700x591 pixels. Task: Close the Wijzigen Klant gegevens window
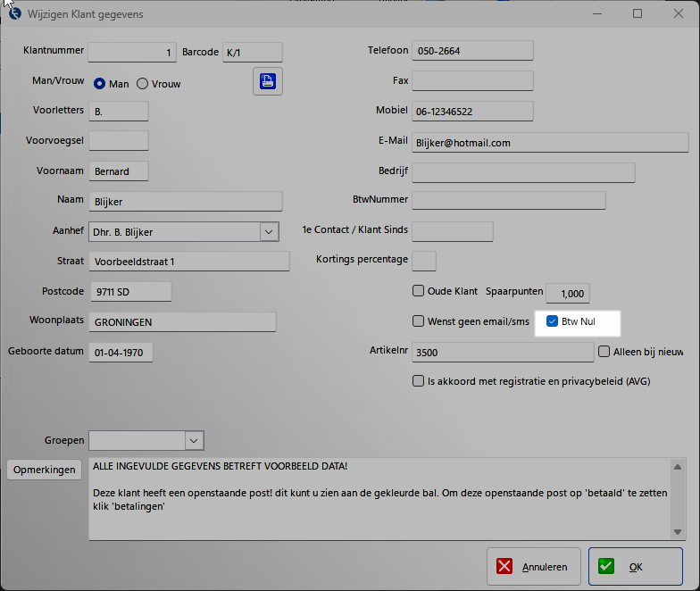click(679, 14)
